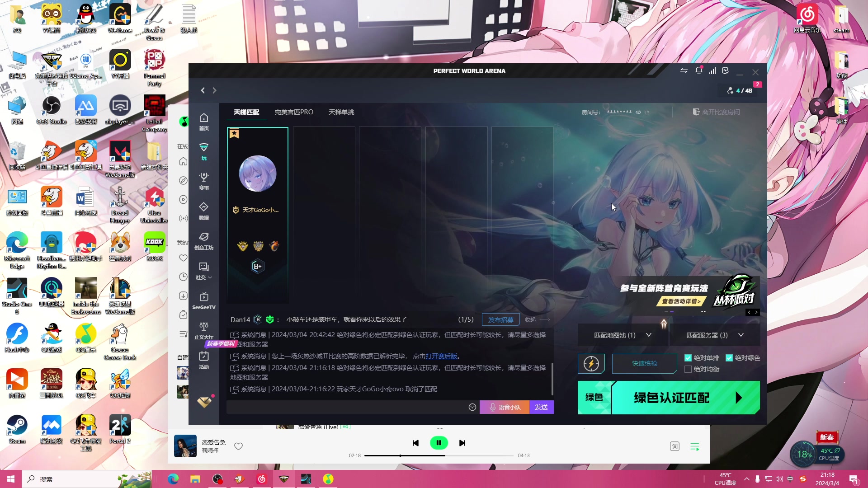Expand the 社交 sidebar menu
The image size is (868, 488).
pyautogui.click(x=204, y=271)
